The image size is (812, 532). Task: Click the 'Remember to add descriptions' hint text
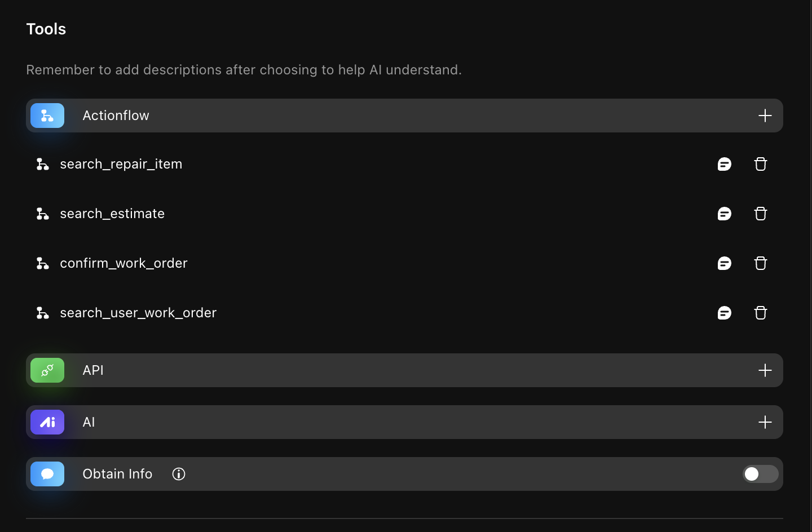(x=244, y=70)
